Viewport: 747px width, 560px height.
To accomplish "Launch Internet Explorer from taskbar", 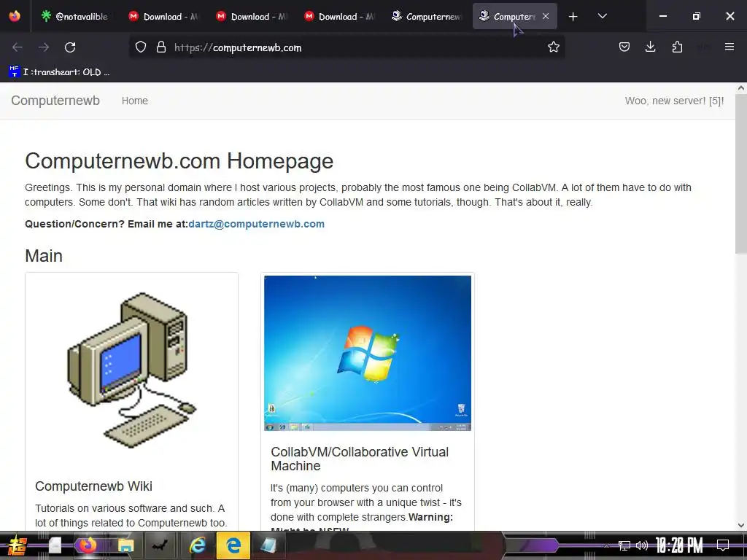I will [x=197, y=545].
